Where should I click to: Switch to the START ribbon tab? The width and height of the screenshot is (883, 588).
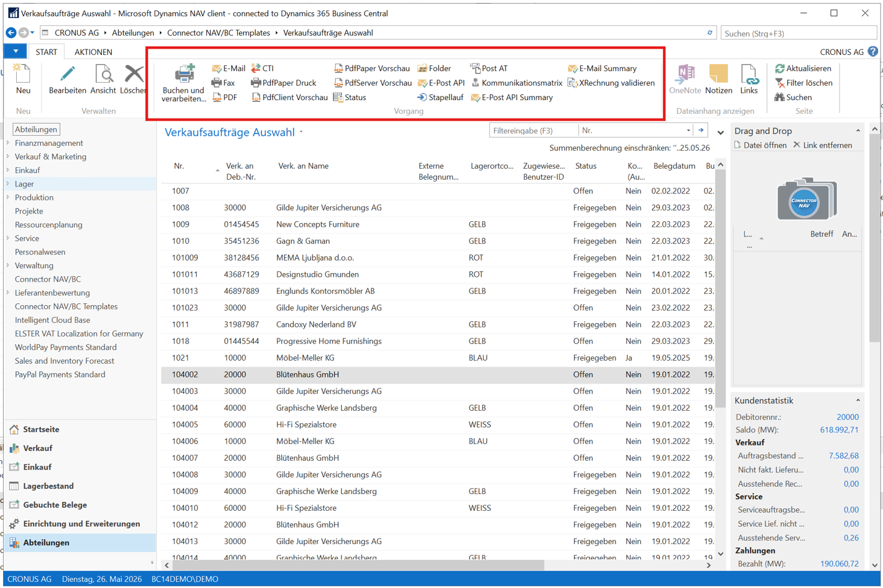[46, 52]
